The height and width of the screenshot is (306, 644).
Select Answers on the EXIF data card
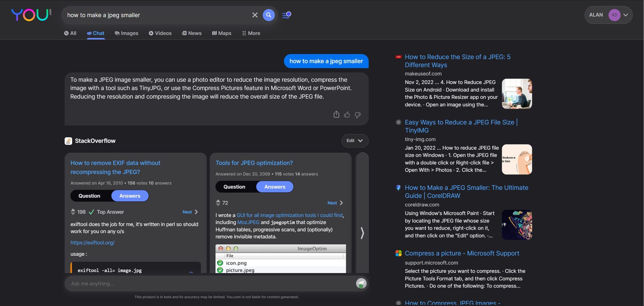[x=130, y=196]
